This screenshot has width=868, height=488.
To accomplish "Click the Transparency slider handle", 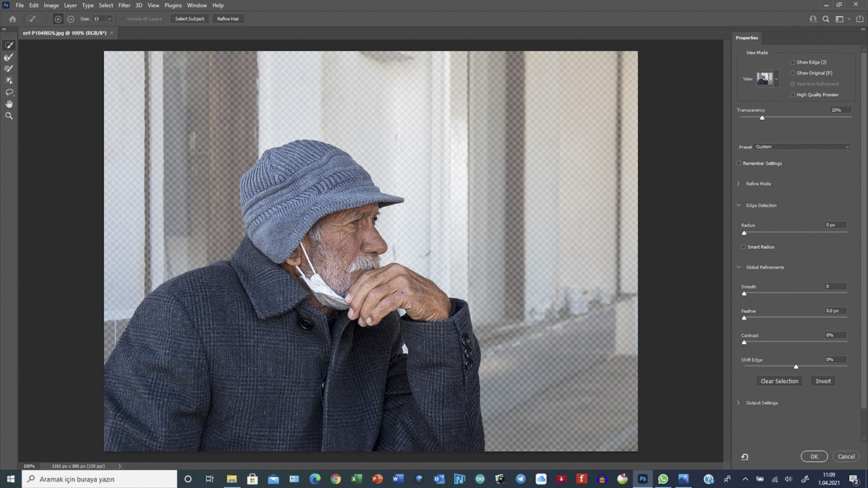I will coord(762,117).
